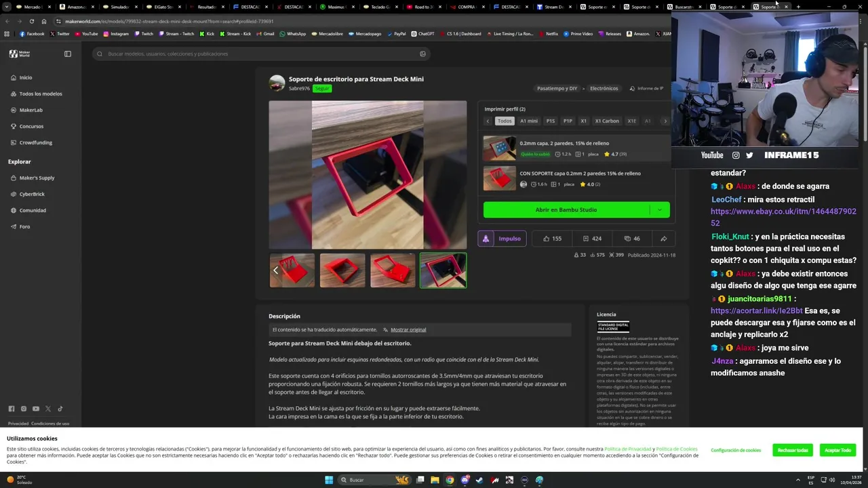Open Comunidad in the sidebar
Screen dimensions: 868x488
tap(28, 210)
